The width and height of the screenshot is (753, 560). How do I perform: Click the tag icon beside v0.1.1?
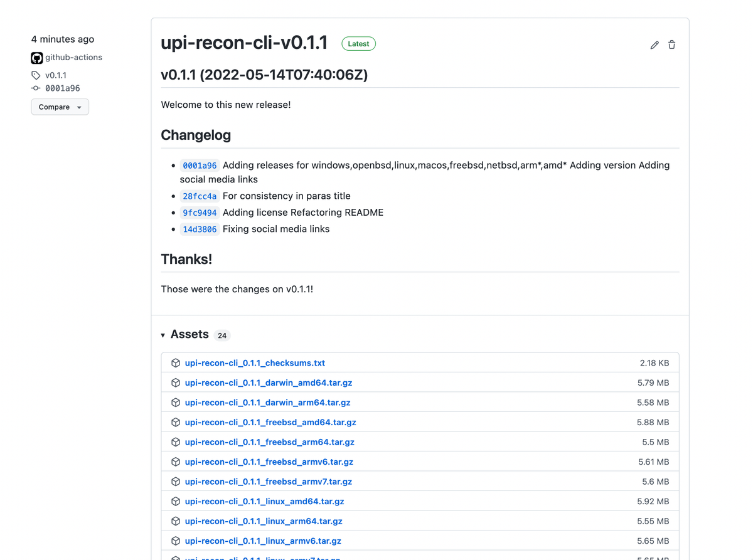tap(36, 75)
